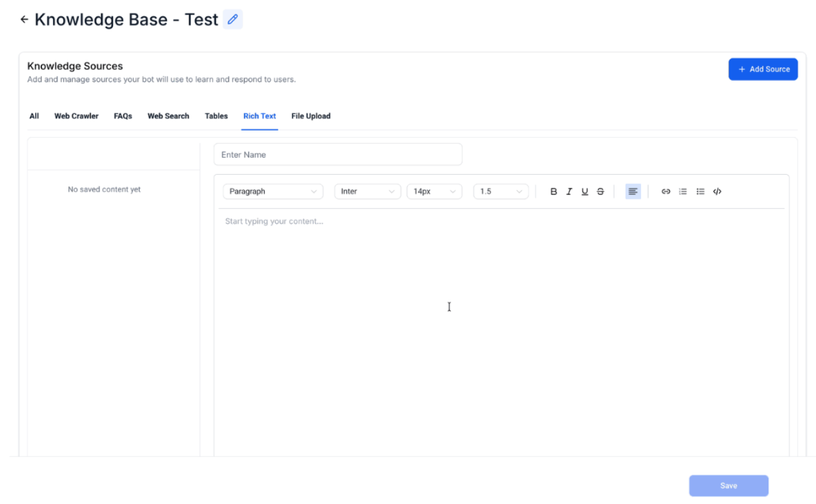Open the Paragraph style dropdown
The height and width of the screenshot is (504, 816).
(x=273, y=192)
